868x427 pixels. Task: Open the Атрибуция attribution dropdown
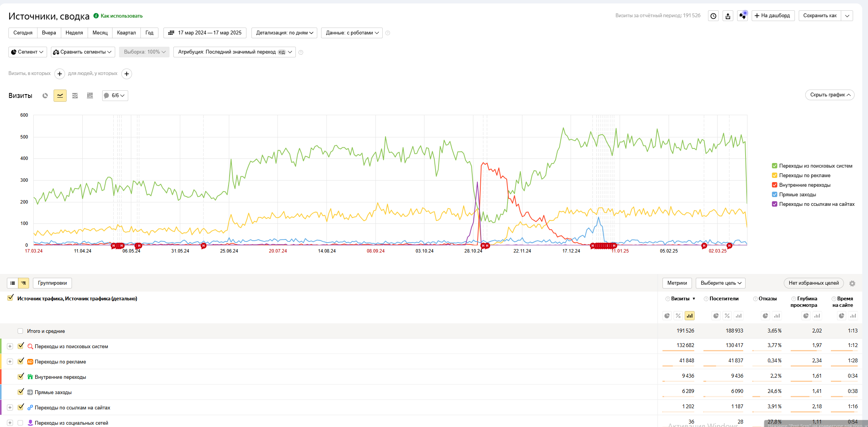(x=234, y=52)
